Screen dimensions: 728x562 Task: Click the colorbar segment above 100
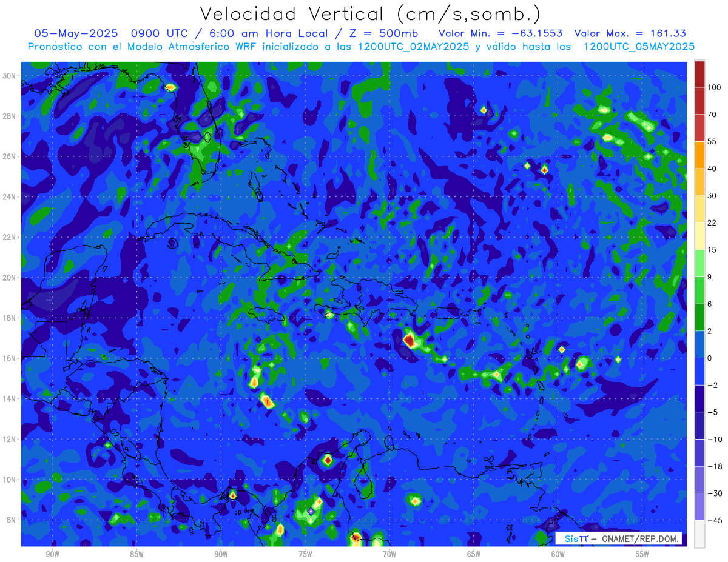(x=699, y=74)
